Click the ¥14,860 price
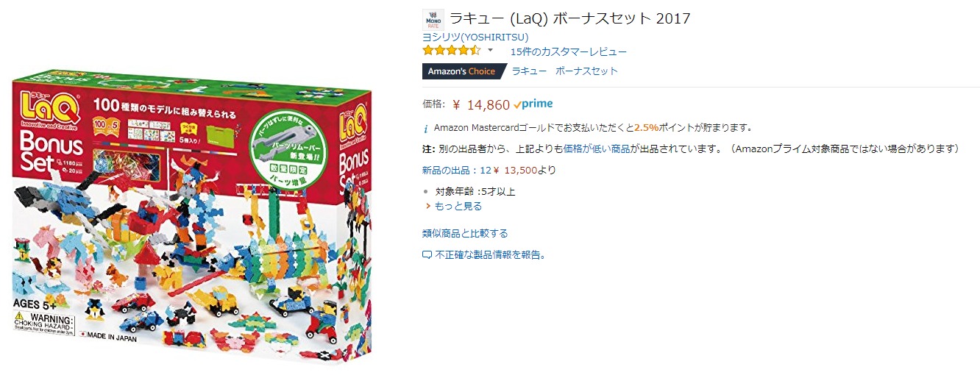The image size is (980, 375). tap(480, 104)
